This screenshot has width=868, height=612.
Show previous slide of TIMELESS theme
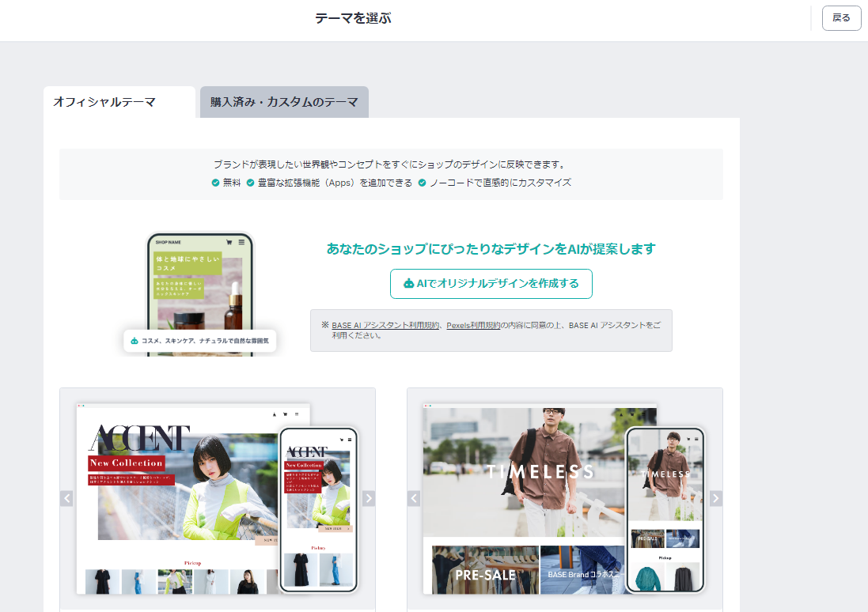click(414, 499)
